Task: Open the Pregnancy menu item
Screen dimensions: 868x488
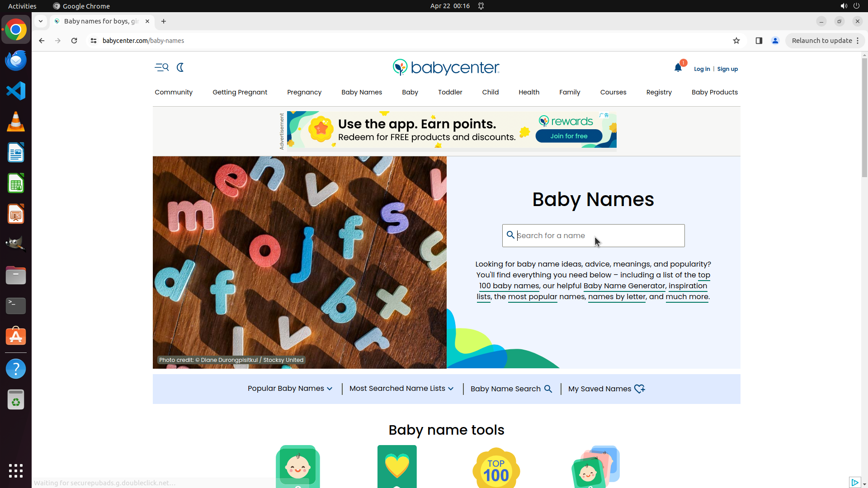Action: click(304, 92)
